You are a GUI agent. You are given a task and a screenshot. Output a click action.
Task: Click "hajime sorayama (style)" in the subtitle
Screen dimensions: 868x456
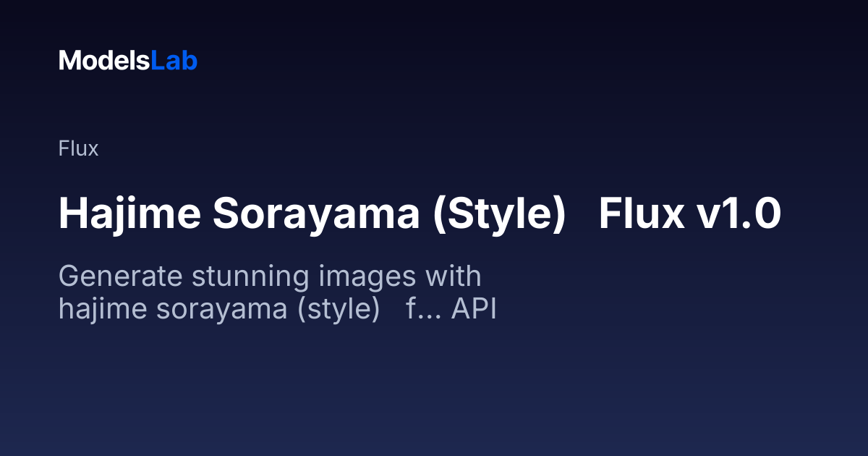(x=219, y=309)
